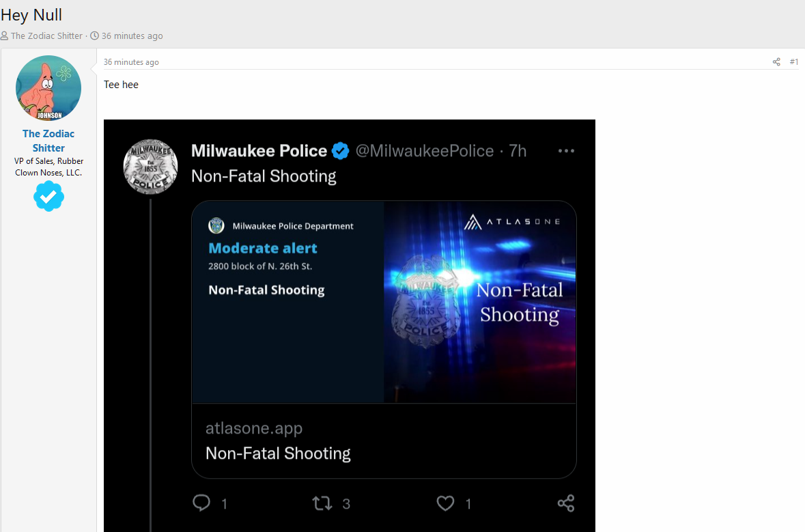Click the Patrick Star user avatar

[x=48, y=88]
